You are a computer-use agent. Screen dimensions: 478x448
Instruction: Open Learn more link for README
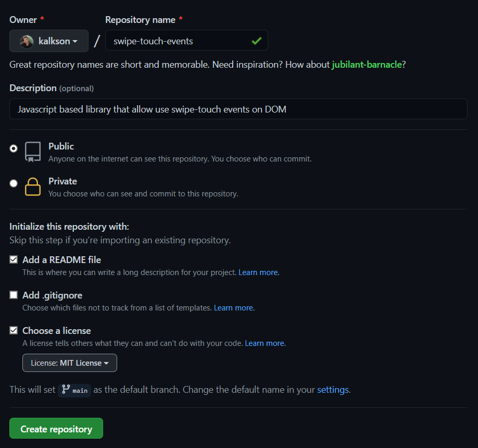[259, 272]
